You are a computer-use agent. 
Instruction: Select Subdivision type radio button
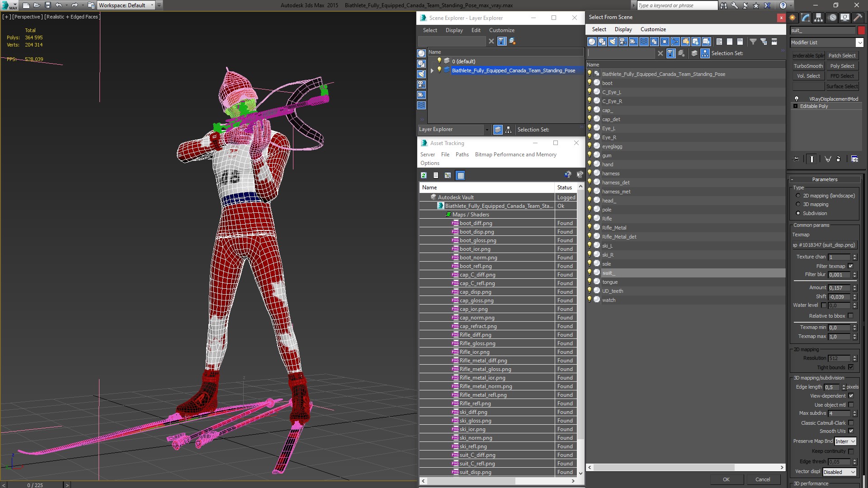[798, 213]
